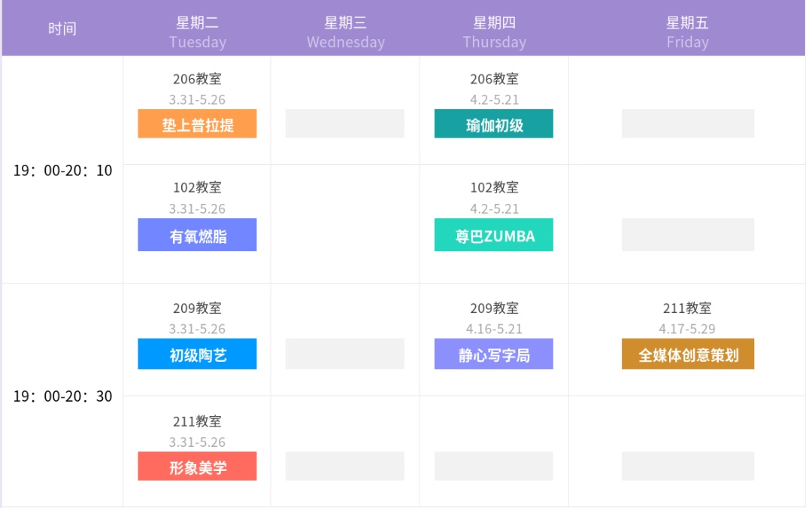
Task: Select the 初级陶艺 course block
Action: [x=197, y=354]
